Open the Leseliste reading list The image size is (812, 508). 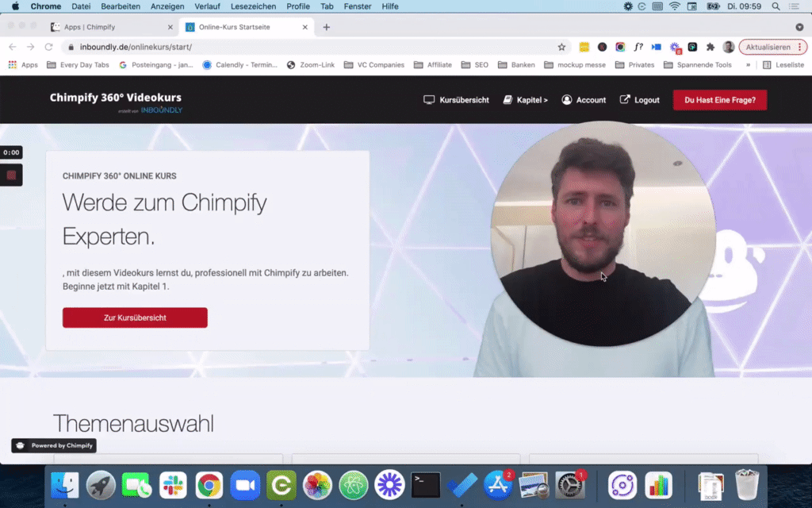coord(784,65)
